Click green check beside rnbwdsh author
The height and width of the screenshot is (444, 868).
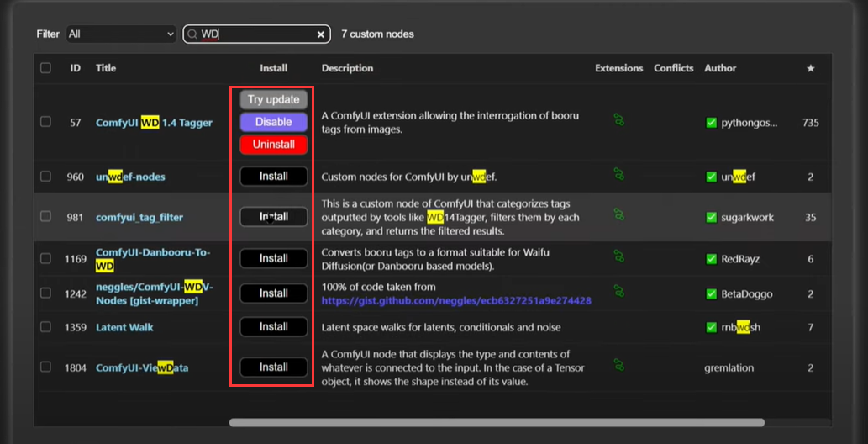click(x=712, y=328)
